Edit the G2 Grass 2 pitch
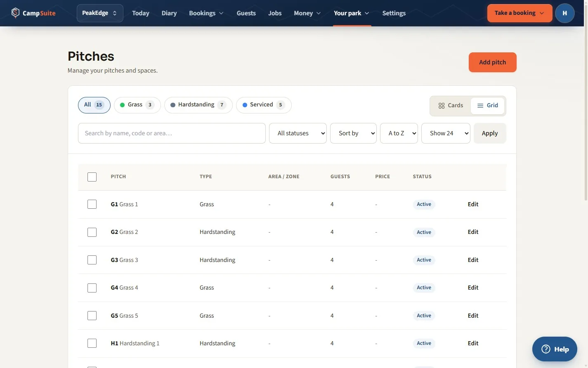 click(473, 232)
